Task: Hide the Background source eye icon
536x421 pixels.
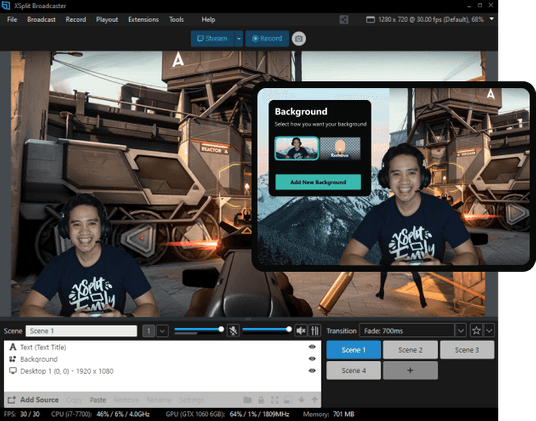Action: tap(312, 358)
